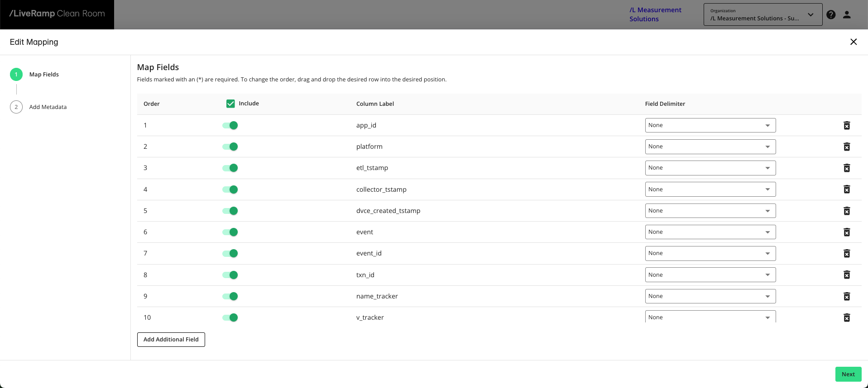Uncheck the Include all checkbox
Screen dimensions: 868x388
tap(230, 104)
